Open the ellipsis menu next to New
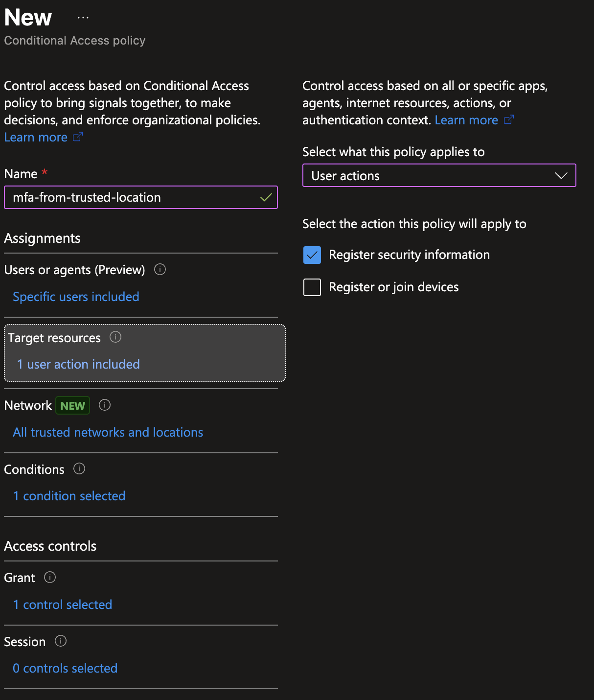 [x=83, y=18]
